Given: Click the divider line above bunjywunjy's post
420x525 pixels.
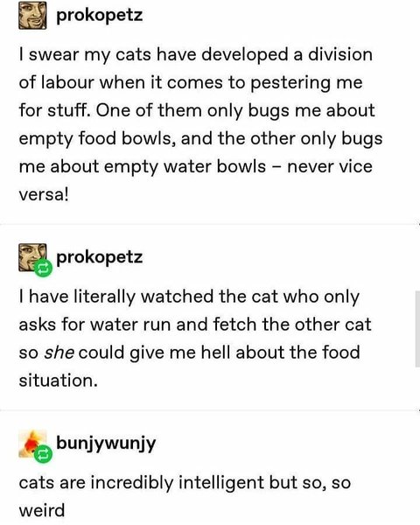Looking at the screenshot, I should click(210, 409).
